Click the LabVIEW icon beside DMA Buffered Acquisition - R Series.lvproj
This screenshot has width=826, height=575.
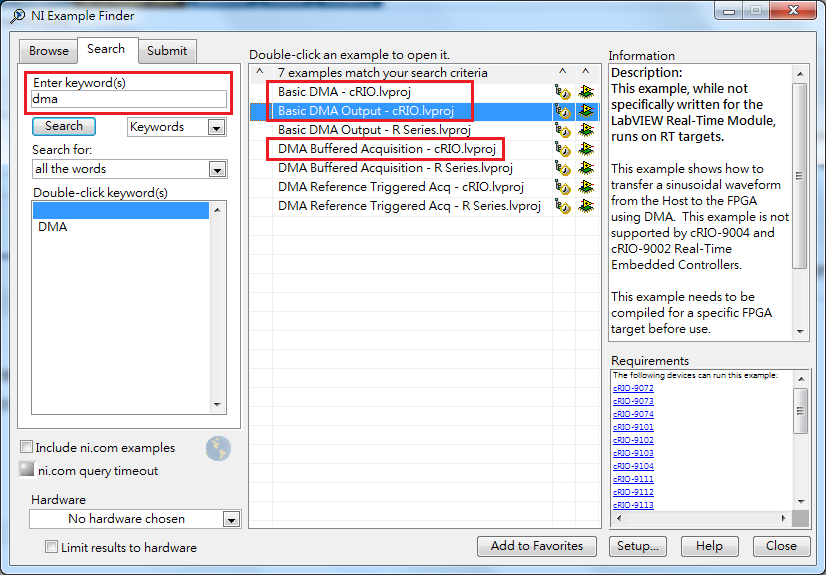pyautogui.click(x=586, y=168)
